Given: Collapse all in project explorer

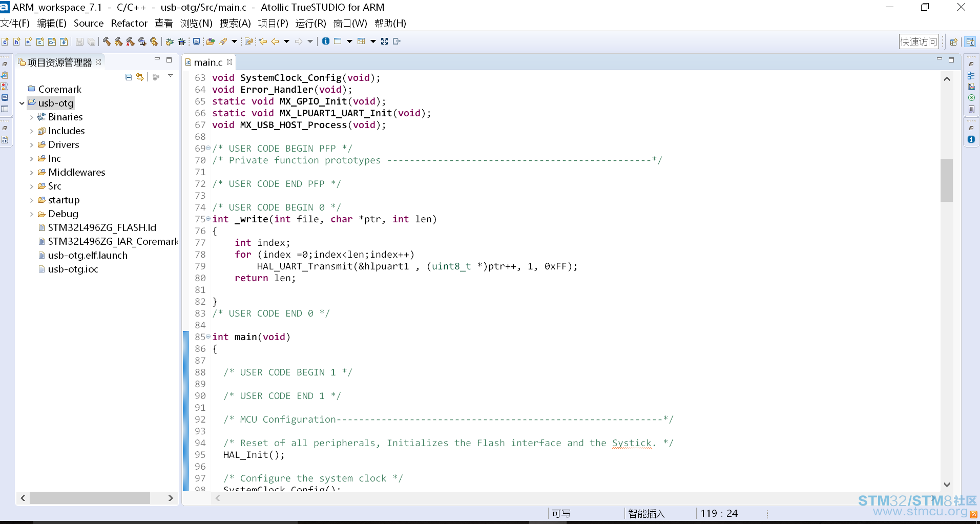Looking at the screenshot, I should [128, 77].
